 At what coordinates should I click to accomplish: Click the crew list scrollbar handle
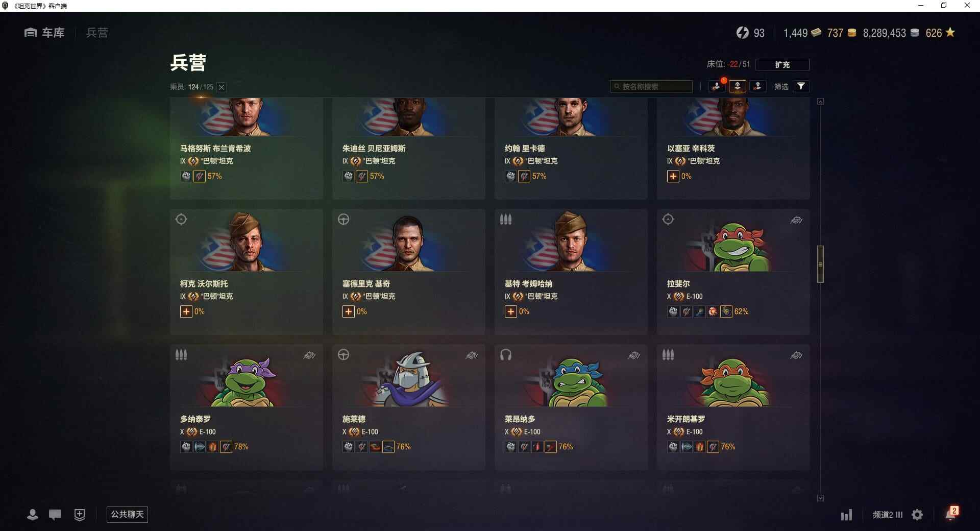pyautogui.click(x=820, y=264)
